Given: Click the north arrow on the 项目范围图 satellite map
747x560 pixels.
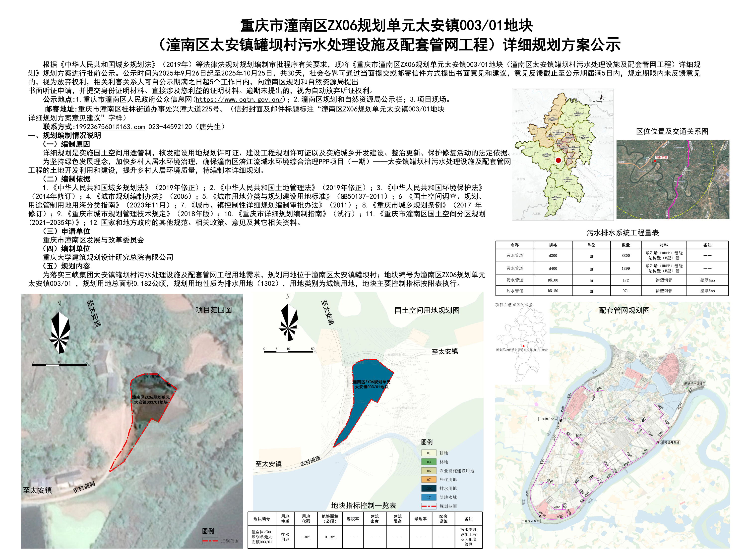Looking at the screenshot, I should [x=60, y=333].
